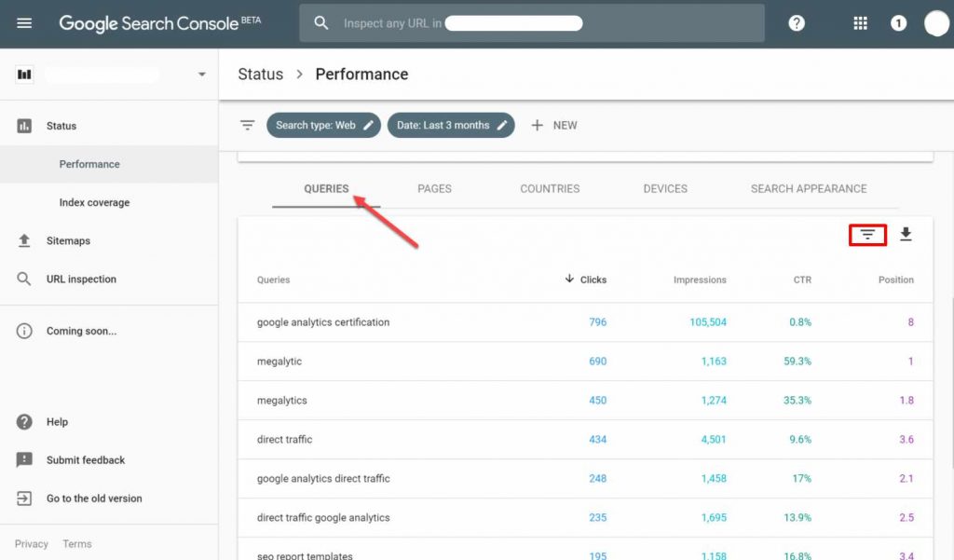This screenshot has width=954, height=560.
Task: Select the google analytics certification query row
Action: tap(585, 322)
